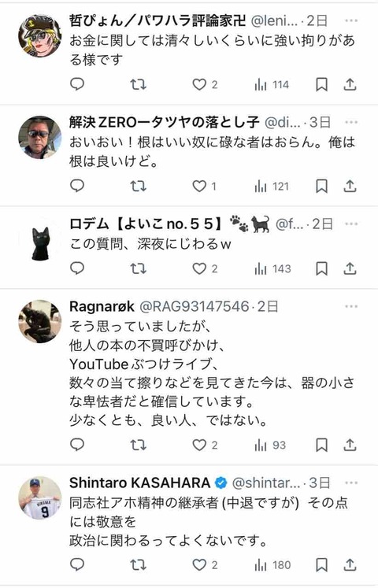Open Shintaro KASAHARA's profile name
378x588 pixels.
139,483
